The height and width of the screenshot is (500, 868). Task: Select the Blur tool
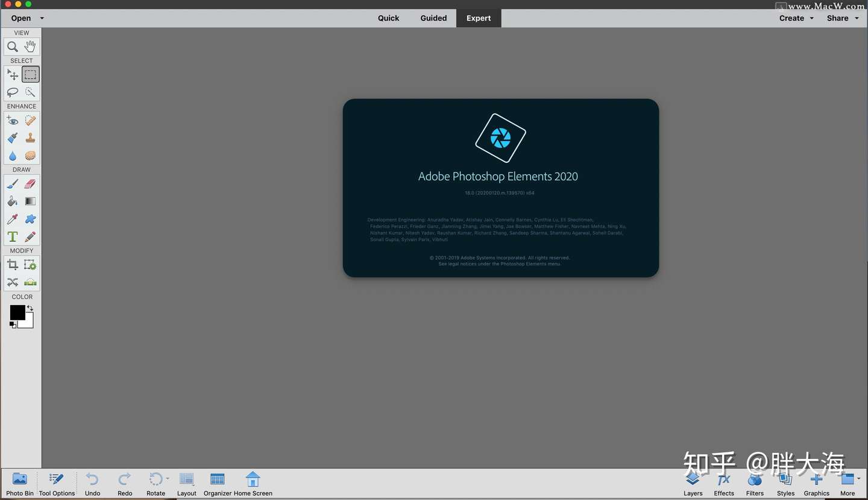pyautogui.click(x=13, y=156)
